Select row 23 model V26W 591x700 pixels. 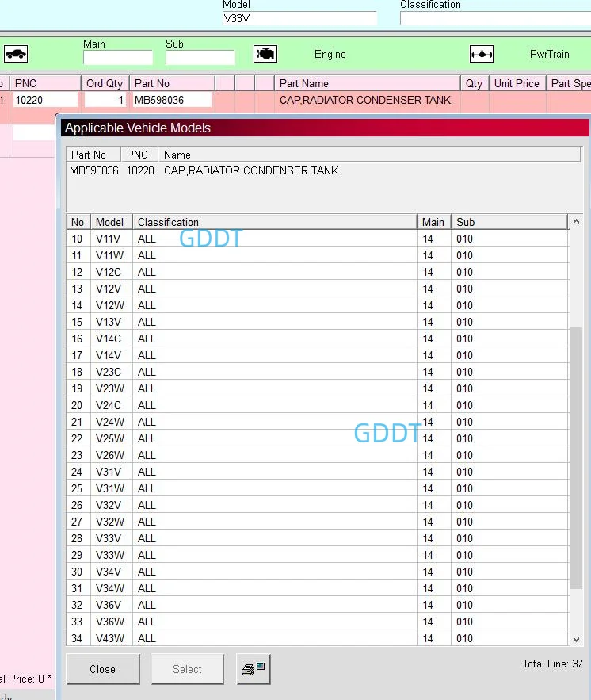pyautogui.click(x=317, y=455)
